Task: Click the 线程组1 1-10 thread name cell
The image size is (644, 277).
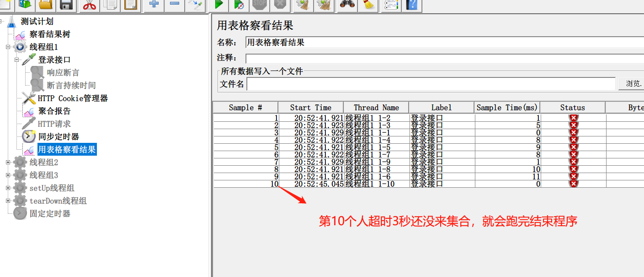Action: coord(376,184)
